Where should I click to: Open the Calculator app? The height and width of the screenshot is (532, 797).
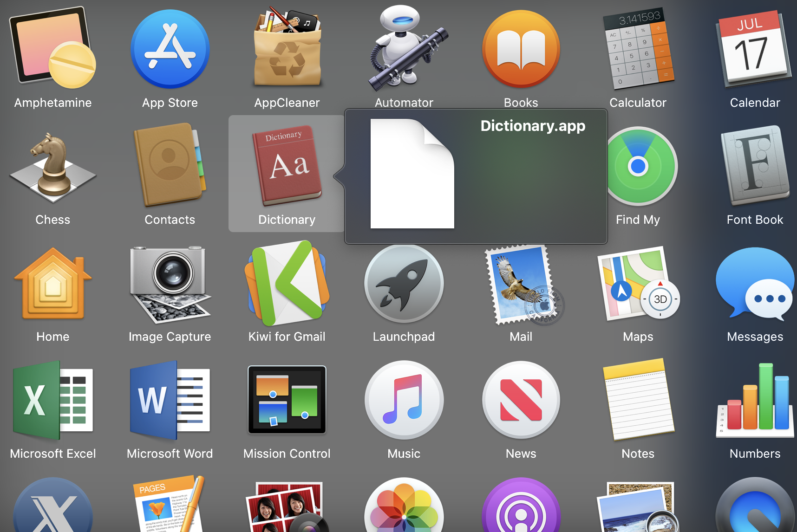(x=638, y=49)
